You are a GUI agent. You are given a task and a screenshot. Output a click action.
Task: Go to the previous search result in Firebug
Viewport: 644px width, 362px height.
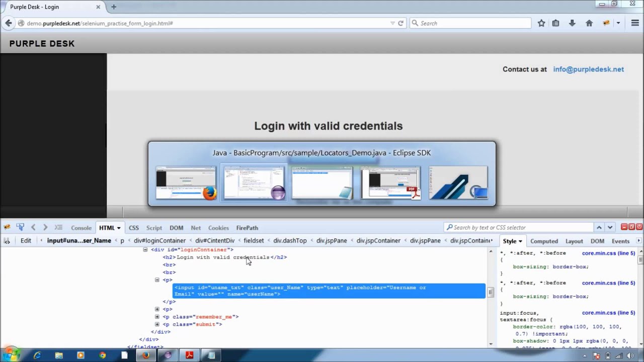pyautogui.click(x=599, y=227)
